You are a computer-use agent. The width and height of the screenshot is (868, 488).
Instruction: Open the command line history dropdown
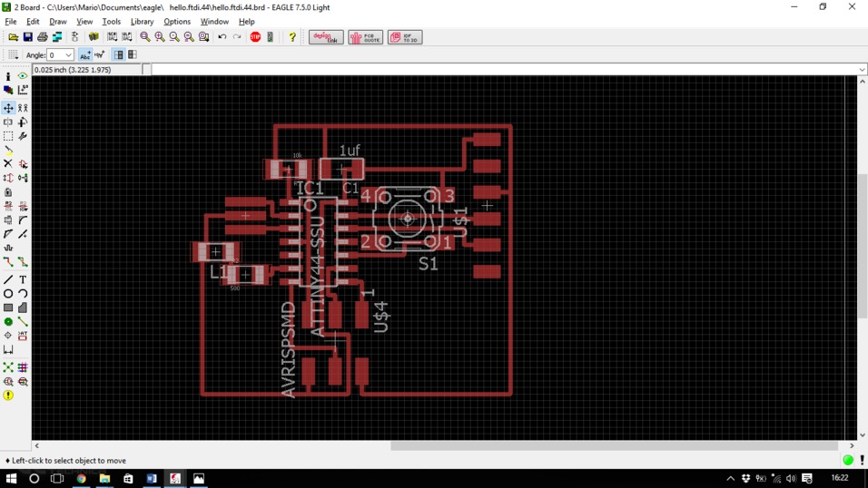(x=862, y=70)
